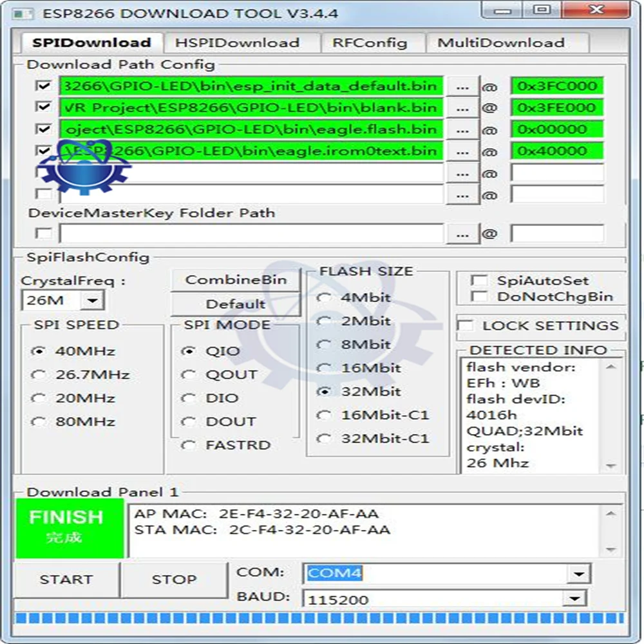The image size is (644, 644).
Task: Uncheck the blank.bin file checkbox
Action: tap(44, 107)
